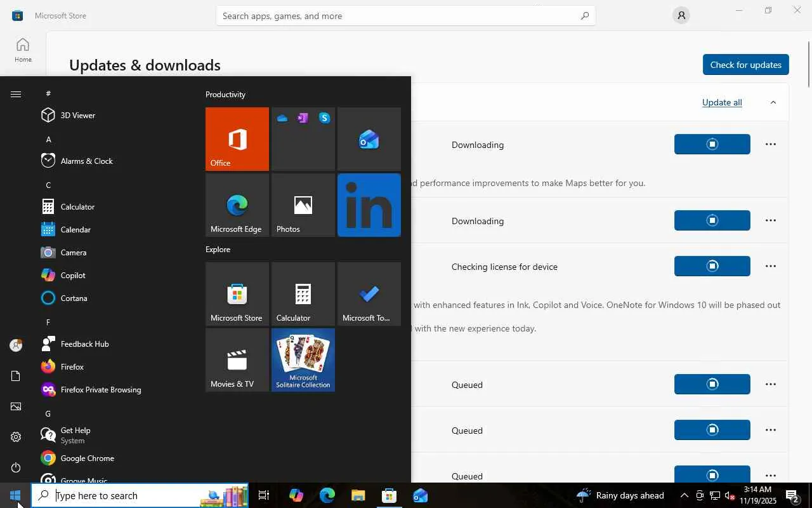Open the Microsoft To Do tile
The image size is (812, 508).
(369, 294)
